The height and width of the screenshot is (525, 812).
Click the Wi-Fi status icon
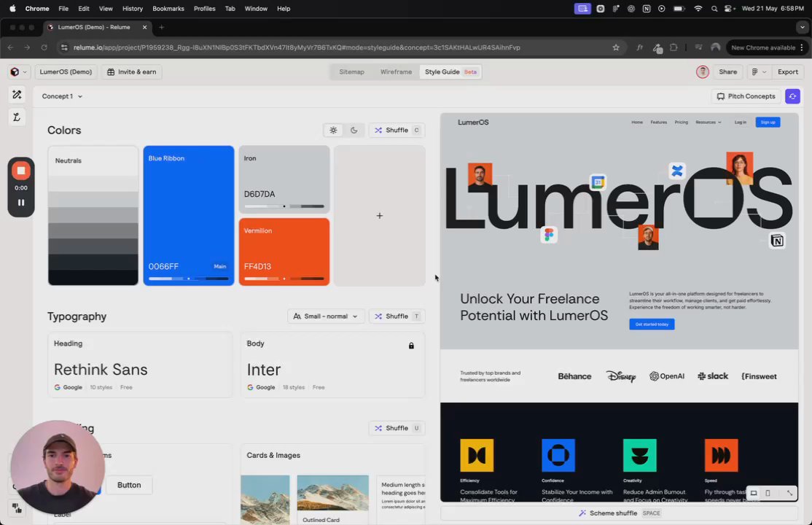coord(698,9)
